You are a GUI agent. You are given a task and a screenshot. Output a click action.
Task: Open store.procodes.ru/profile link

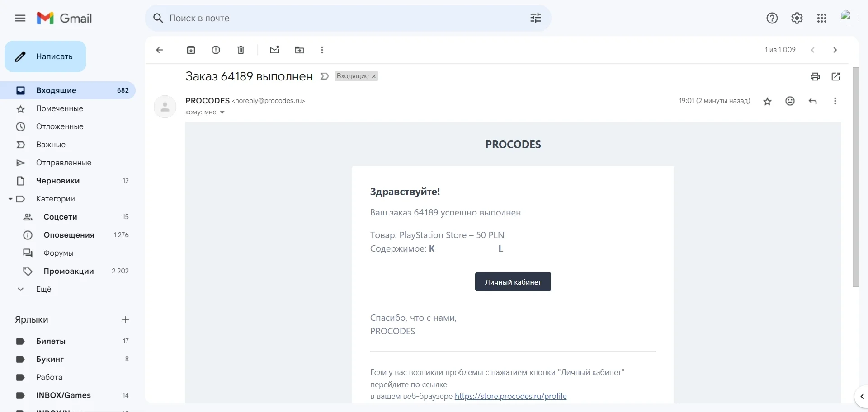[x=510, y=396]
